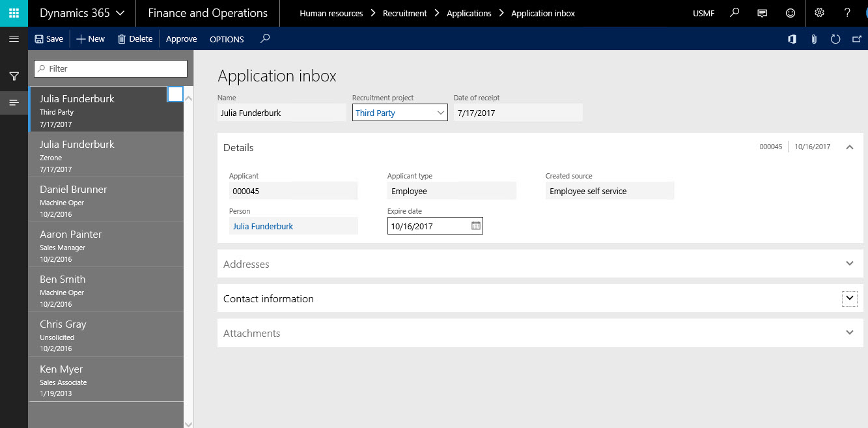Click the Applicant type field
Viewport: 868px width, 428px height.
click(452, 191)
